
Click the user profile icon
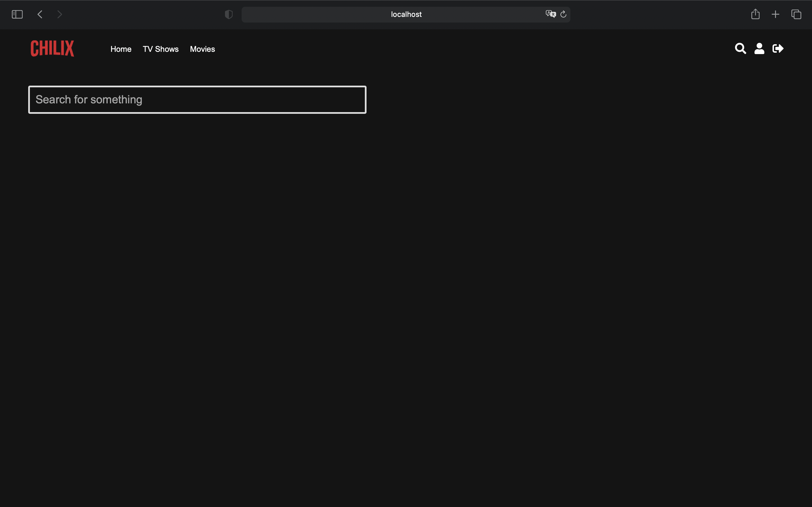pos(759,48)
